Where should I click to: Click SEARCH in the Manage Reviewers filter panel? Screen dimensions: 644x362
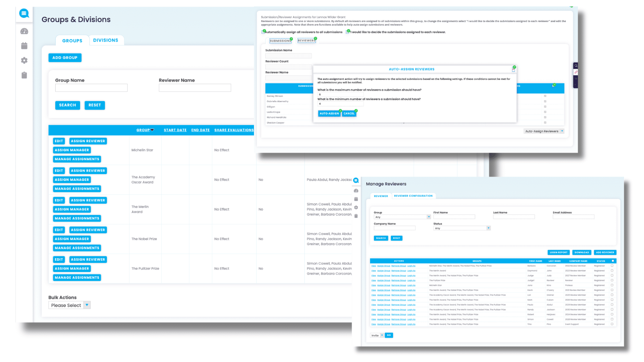tap(381, 238)
